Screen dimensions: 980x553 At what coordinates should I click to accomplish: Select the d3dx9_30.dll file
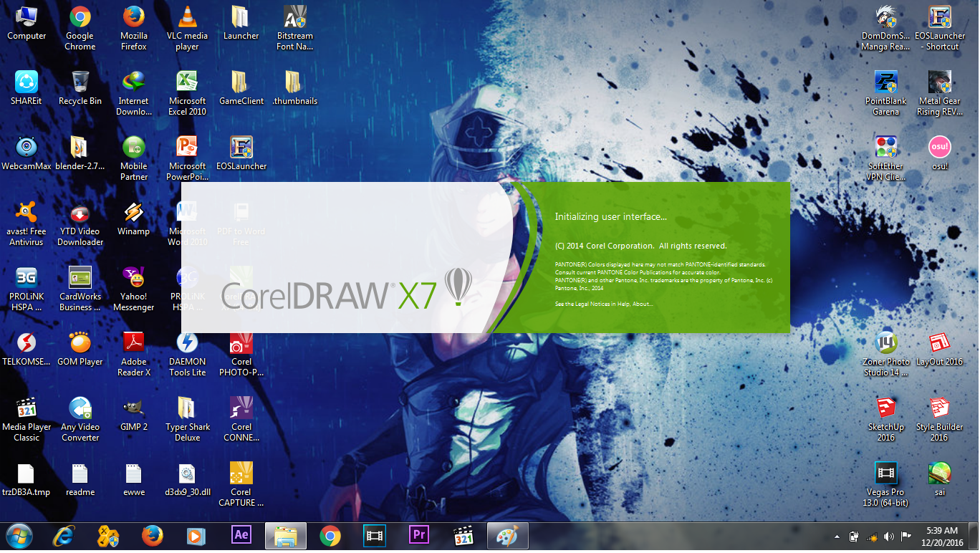187,480
